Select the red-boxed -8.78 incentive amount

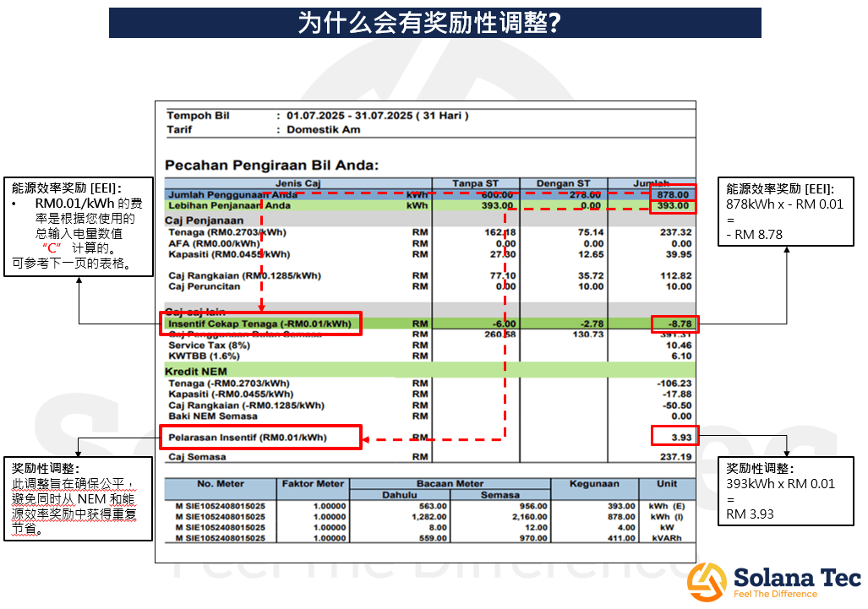675,324
